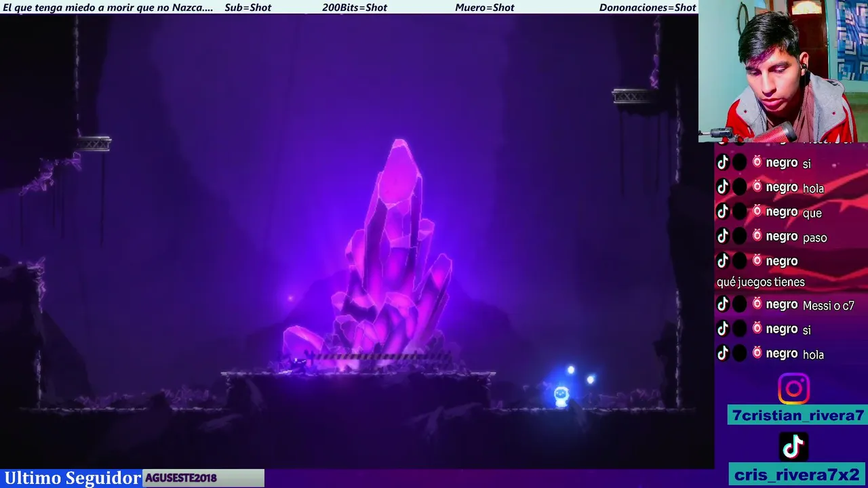This screenshot has width=868, height=488.
Task: Click the "si" message below "Messi o c7"
Action: 807,329
